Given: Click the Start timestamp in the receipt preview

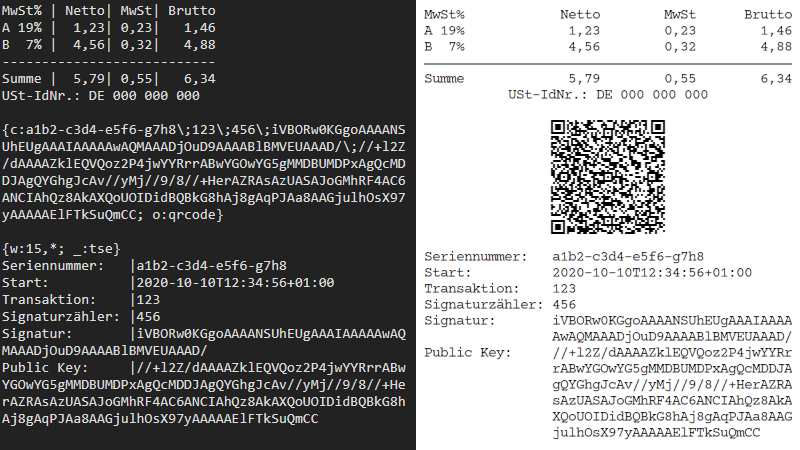Looking at the screenshot, I should pos(652,272).
